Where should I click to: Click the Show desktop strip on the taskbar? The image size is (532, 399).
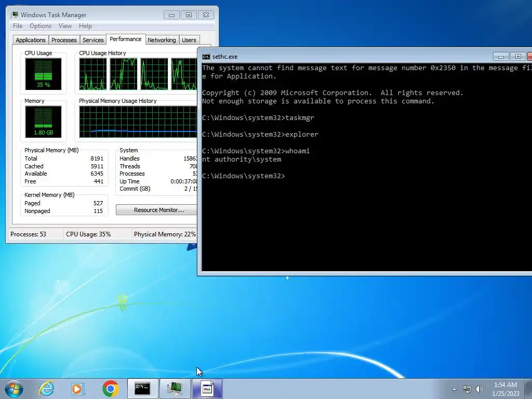[529, 389]
